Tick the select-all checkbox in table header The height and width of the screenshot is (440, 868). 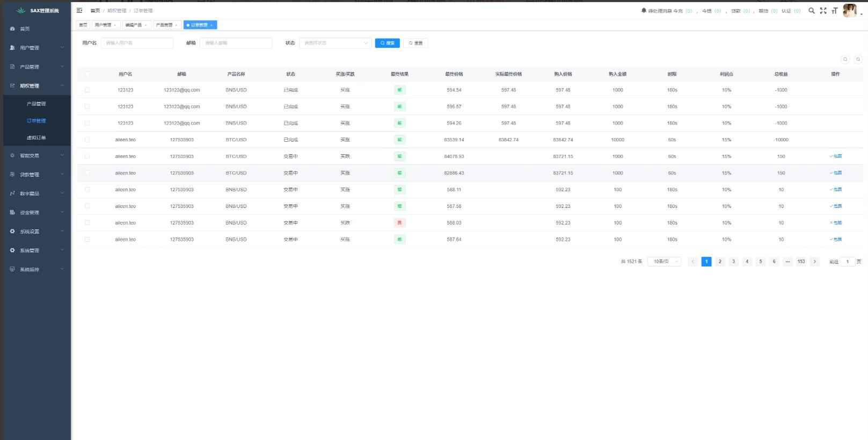point(87,74)
